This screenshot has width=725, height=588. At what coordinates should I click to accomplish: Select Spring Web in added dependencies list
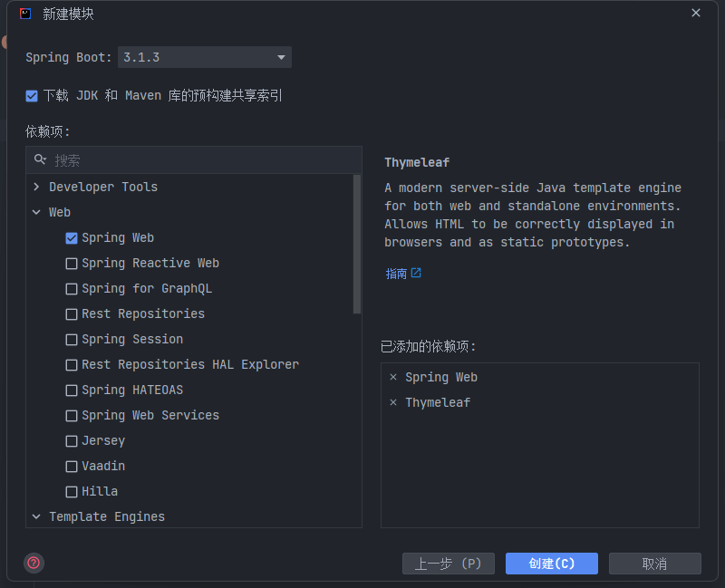441,377
